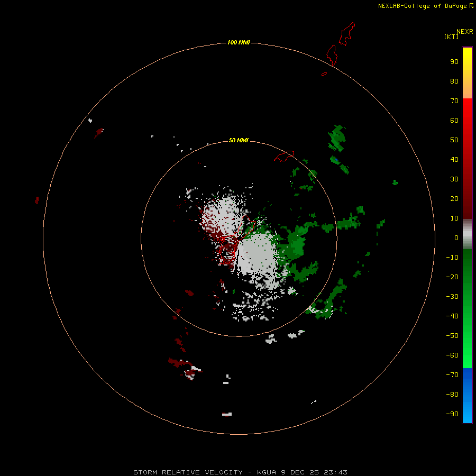Click the NEXR label above color bar
Screen dimensions: 476x476
[x=465, y=32]
